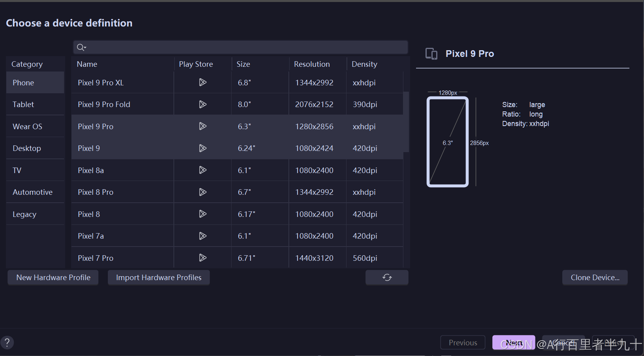Screen dimensions: 644x356
Task: Open the Desktop category
Action: point(35,148)
